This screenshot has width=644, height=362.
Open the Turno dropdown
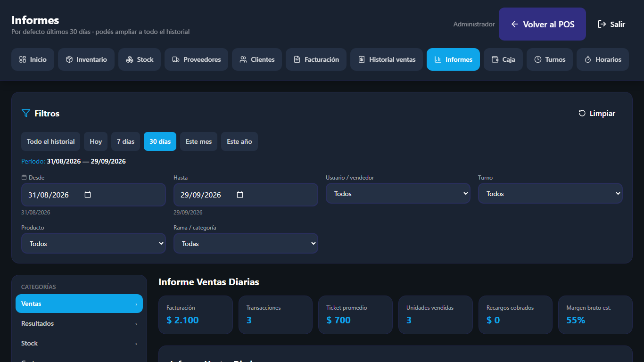[550, 194]
